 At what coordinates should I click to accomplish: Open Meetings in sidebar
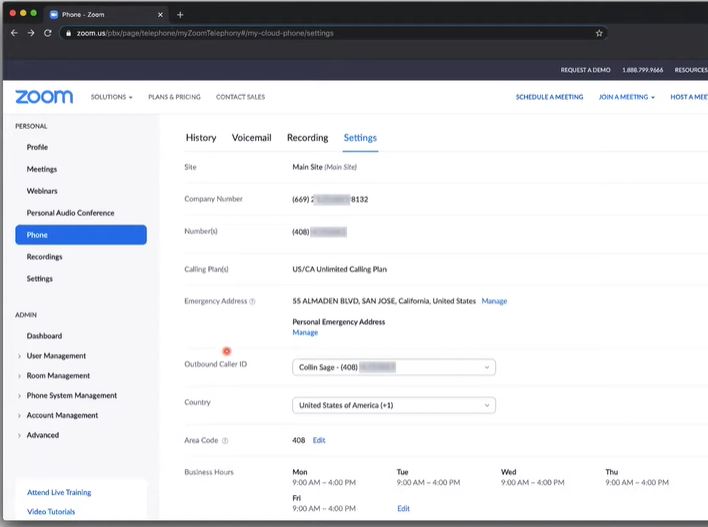pyautogui.click(x=42, y=169)
